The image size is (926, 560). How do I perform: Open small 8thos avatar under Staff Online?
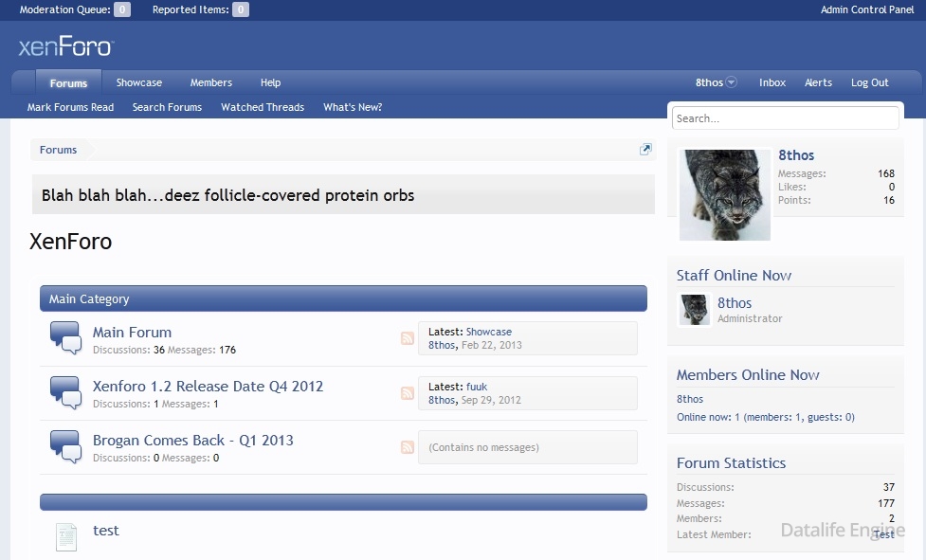pos(694,310)
